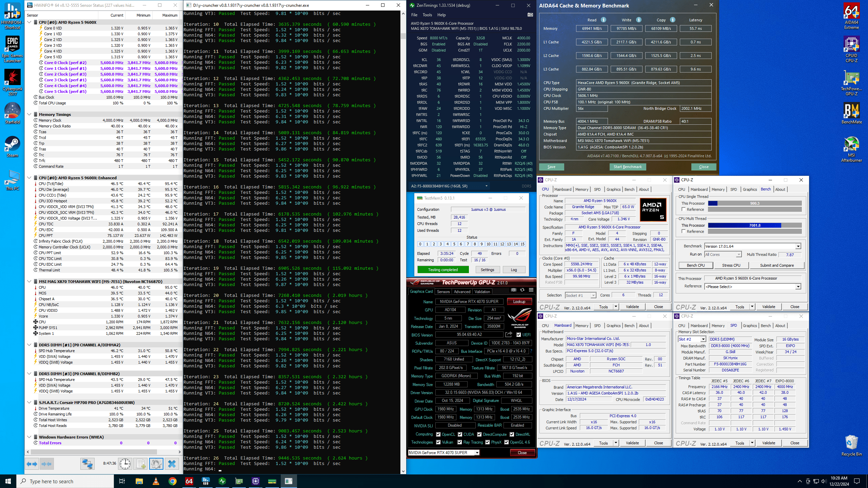Switch to GPU-Z Sensors tab

(443, 291)
